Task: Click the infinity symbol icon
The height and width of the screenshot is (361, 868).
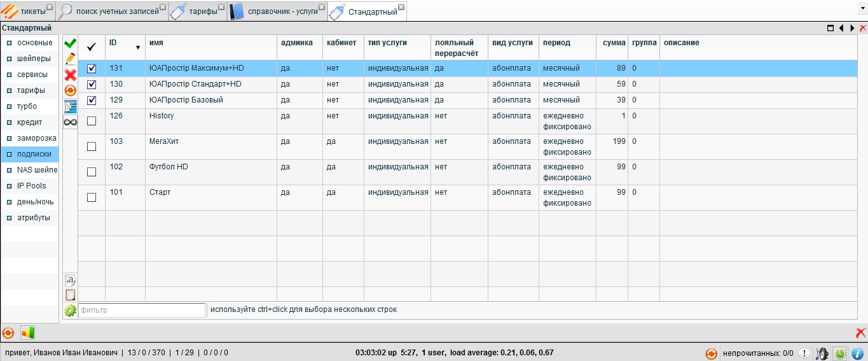Action: coord(70,122)
